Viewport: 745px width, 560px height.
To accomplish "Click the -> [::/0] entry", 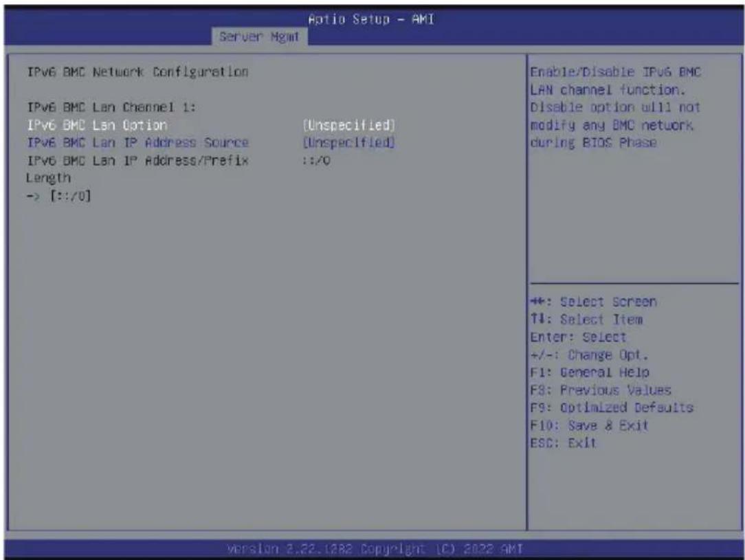I will pyautogui.click(x=59, y=196).
